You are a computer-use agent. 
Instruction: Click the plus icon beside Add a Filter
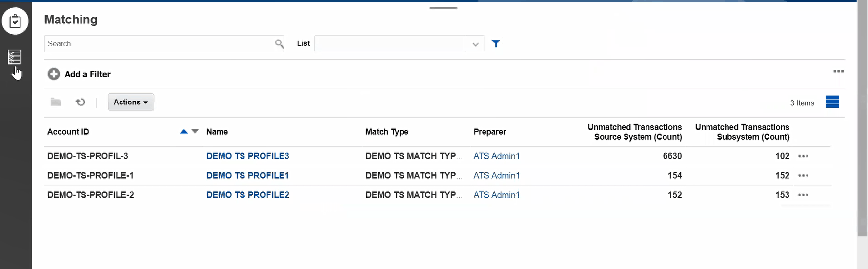(x=54, y=74)
